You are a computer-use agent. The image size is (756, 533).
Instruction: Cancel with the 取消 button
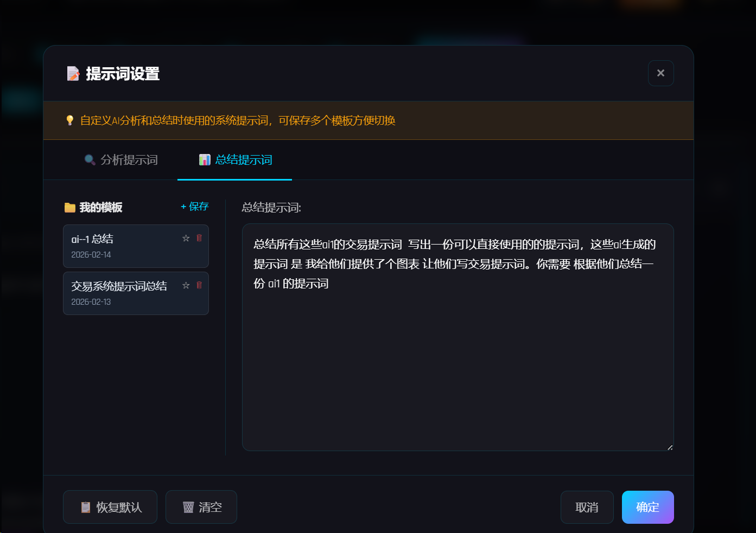[587, 508]
